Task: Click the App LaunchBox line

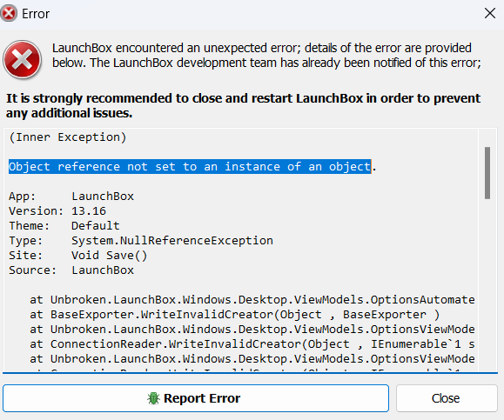Action: [x=71, y=197]
